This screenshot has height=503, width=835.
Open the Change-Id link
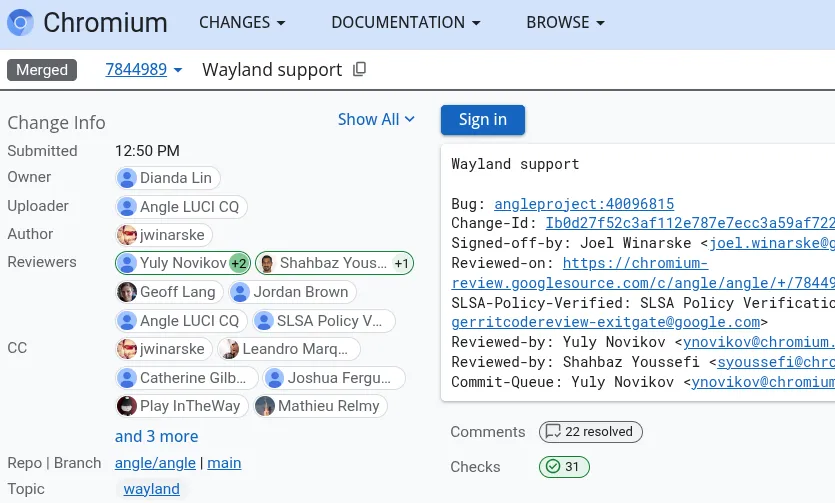coord(690,223)
